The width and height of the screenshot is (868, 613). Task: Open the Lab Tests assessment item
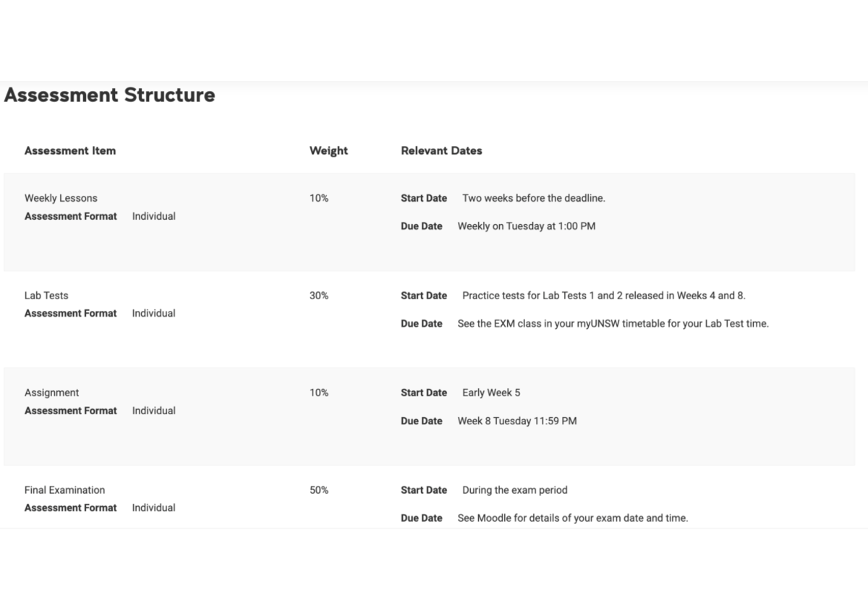click(x=46, y=296)
